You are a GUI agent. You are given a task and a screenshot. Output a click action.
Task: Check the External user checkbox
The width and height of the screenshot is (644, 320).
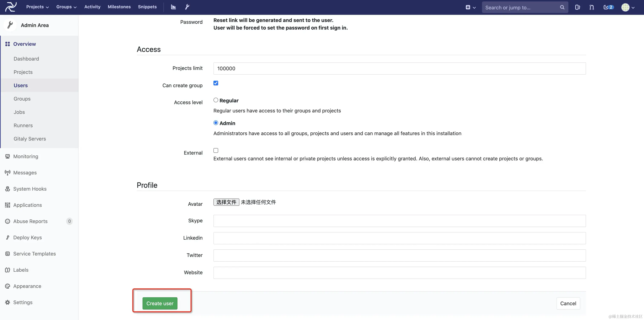pos(216,150)
